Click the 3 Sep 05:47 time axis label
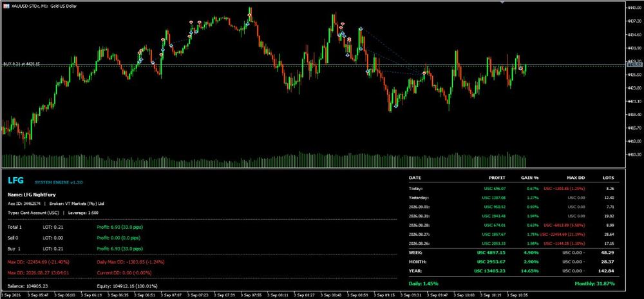 coord(39,295)
